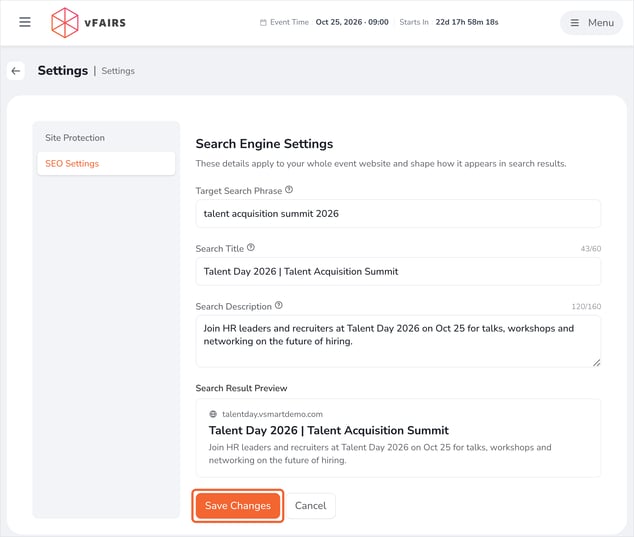Click the event date 'Oct 25, 2026 - 09:00'
This screenshot has height=537, width=634.
(x=352, y=22)
